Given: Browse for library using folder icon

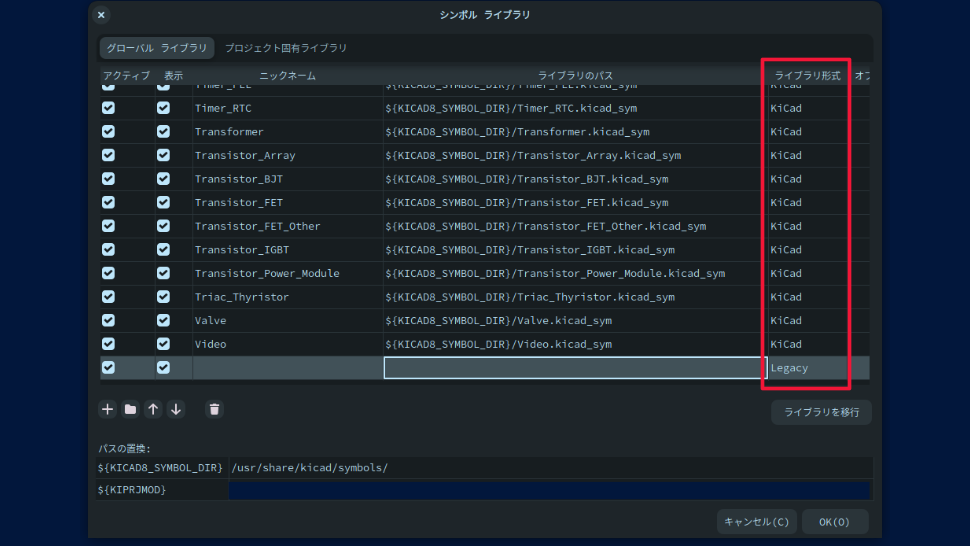Looking at the screenshot, I should (131, 409).
